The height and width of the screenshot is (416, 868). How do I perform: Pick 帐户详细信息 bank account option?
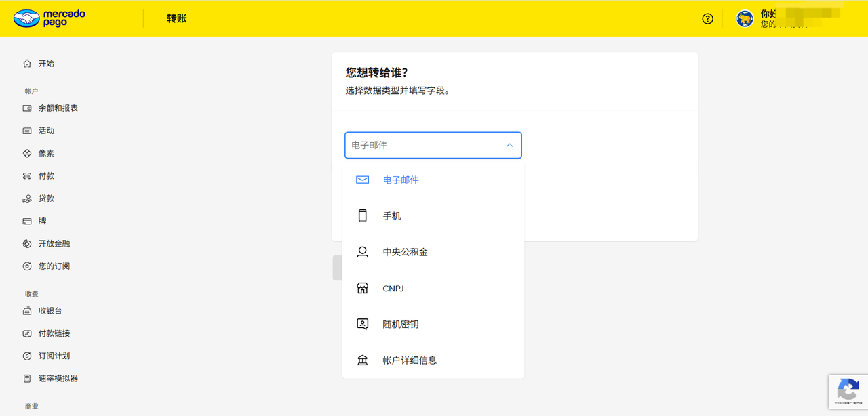(410, 360)
